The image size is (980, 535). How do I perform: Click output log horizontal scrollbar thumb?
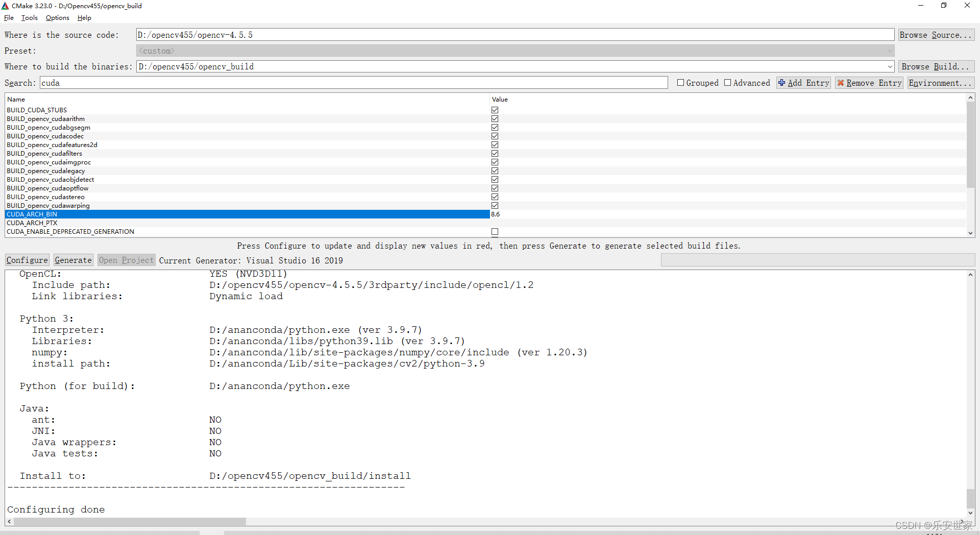pos(130,522)
